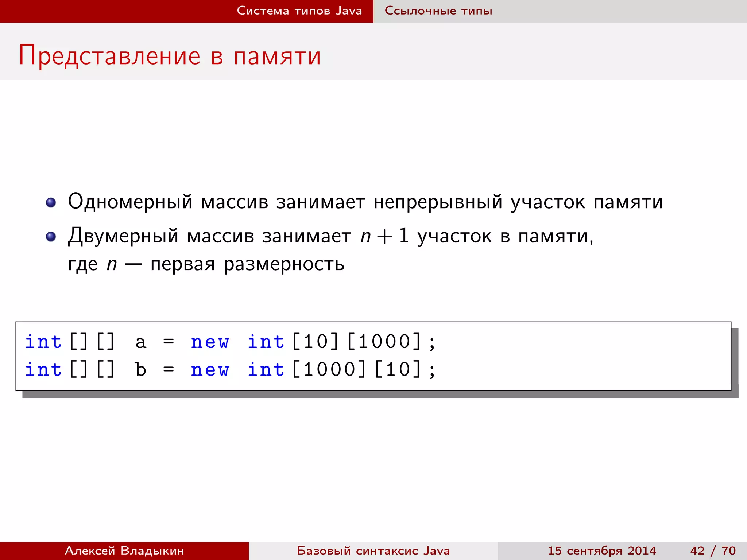The image size is (747, 560).
Task: Select the bullet about 'Двумерный массив'
Action: (331, 236)
